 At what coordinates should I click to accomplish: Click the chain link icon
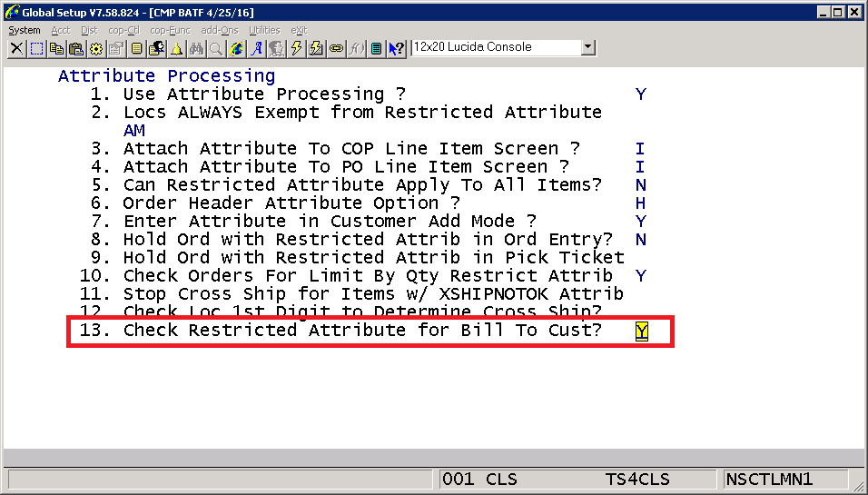coord(337,48)
